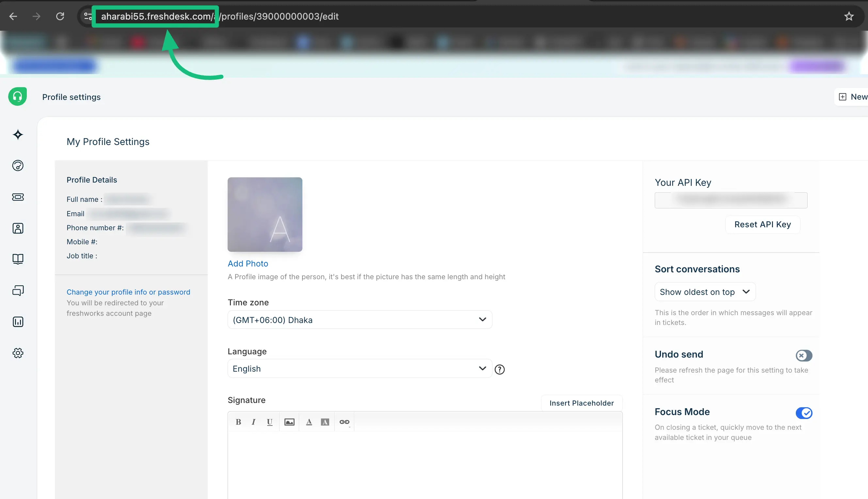The height and width of the screenshot is (499, 868).
Task: Open the Time zone dropdown
Action: 360,319
